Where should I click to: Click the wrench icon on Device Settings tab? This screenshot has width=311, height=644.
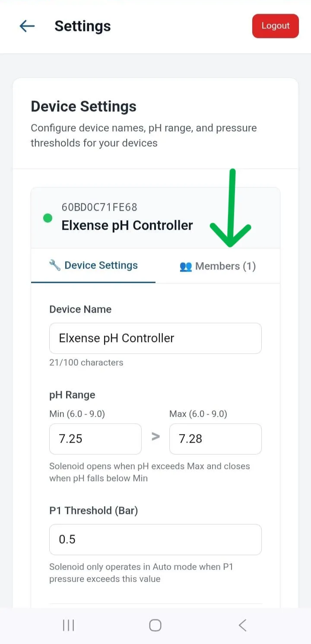click(x=55, y=265)
